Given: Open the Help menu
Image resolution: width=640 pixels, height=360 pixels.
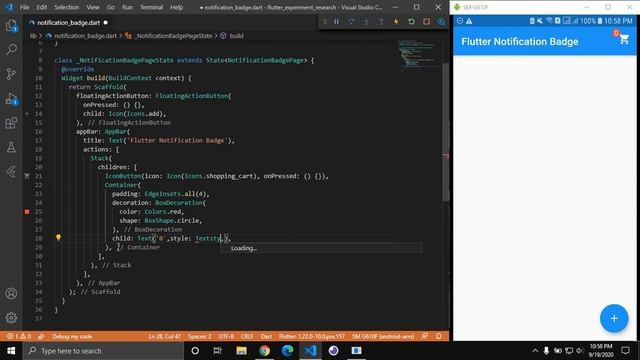Looking at the screenshot, I should tap(176, 7).
